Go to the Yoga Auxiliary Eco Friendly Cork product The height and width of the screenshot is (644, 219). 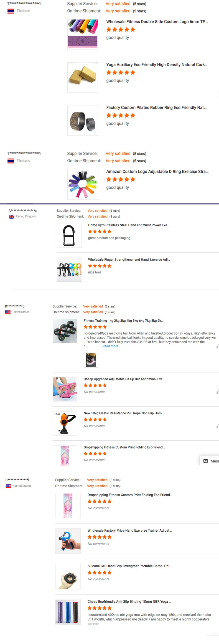[157, 64]
